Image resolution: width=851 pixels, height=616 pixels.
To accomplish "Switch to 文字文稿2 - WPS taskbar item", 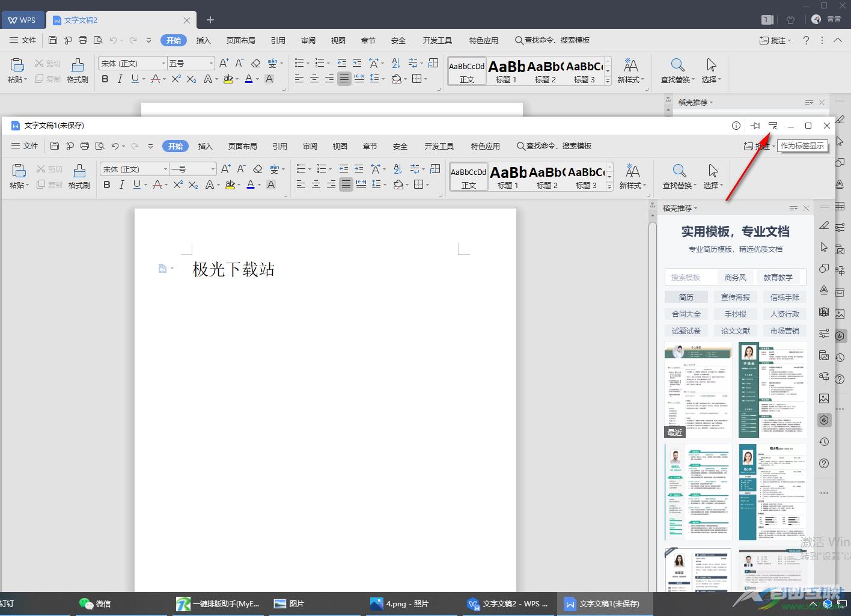I will click(508, 603).
